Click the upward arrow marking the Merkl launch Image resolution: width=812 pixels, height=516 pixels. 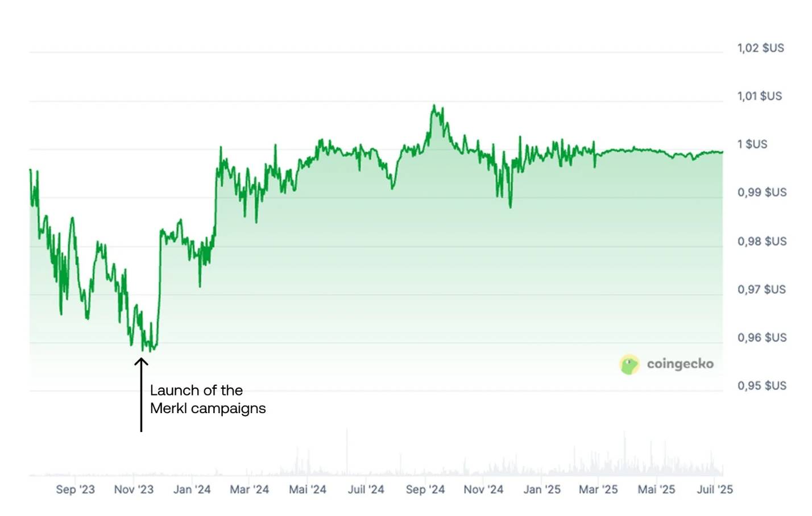tap(141, 394)
